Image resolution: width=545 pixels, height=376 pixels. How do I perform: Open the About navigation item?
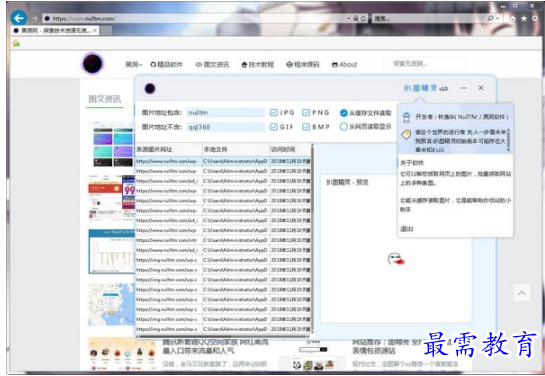pos(344,64)
